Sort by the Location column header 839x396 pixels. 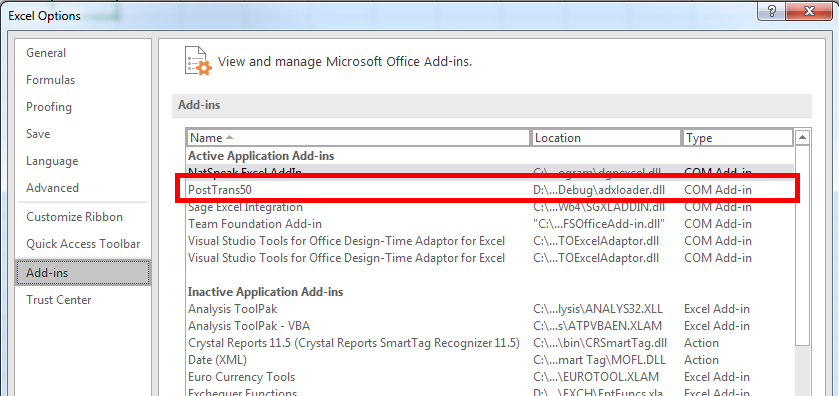[606, 138]
